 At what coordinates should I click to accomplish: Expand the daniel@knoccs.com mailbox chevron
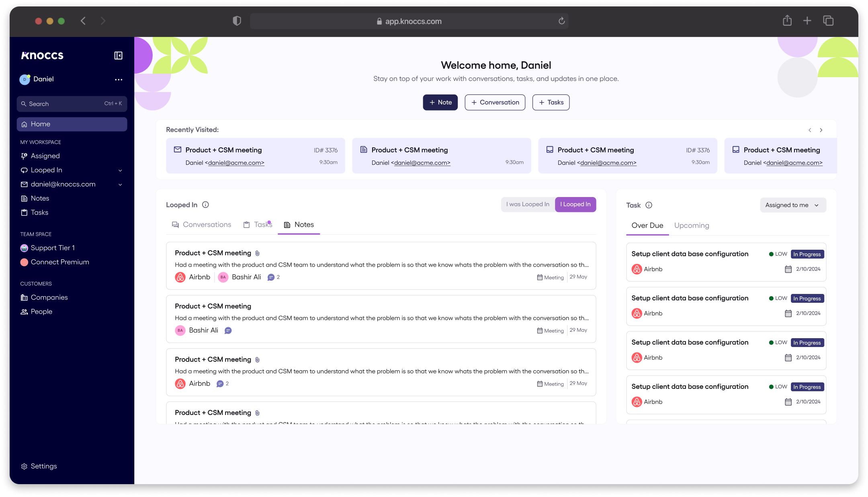[120, 185]
